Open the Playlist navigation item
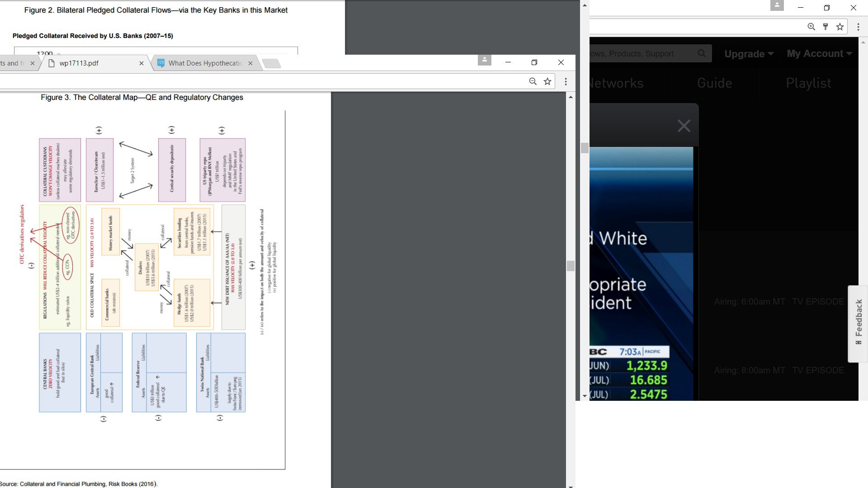Screen dimensions: 868x488 click(x=808, y=83)
